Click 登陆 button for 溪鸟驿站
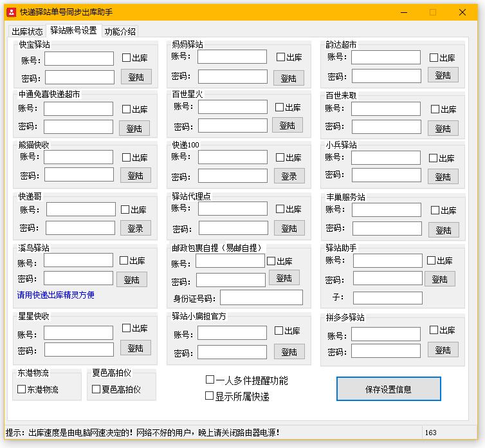Screen dimensions: 485x448 coord(132,279)
